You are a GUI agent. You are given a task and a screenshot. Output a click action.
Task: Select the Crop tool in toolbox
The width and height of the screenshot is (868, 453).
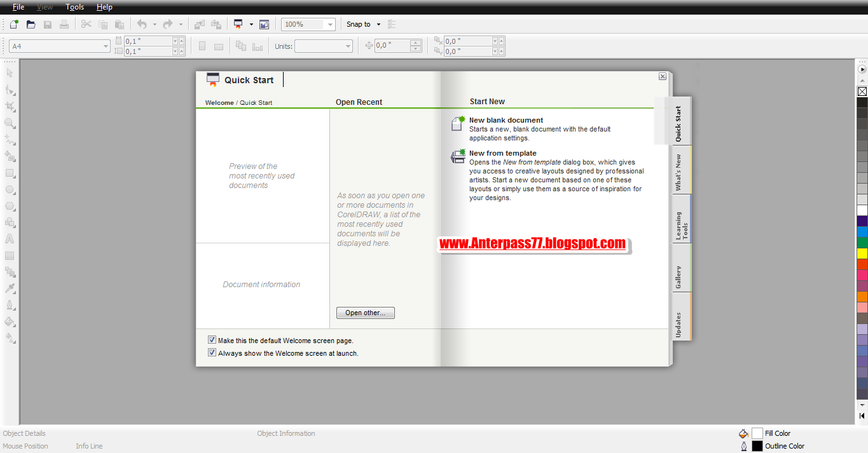(x=10, y=107)
